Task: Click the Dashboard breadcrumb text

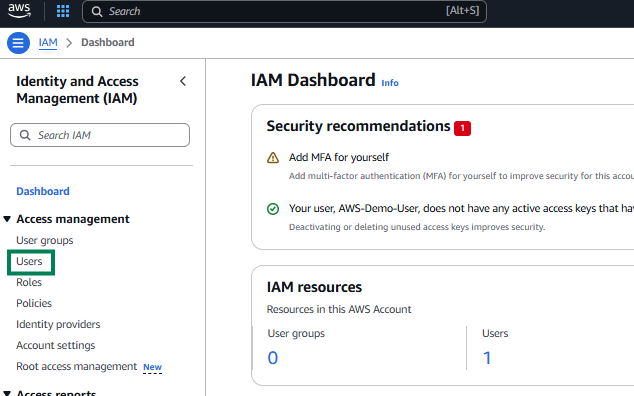Action: pos(108,42)
